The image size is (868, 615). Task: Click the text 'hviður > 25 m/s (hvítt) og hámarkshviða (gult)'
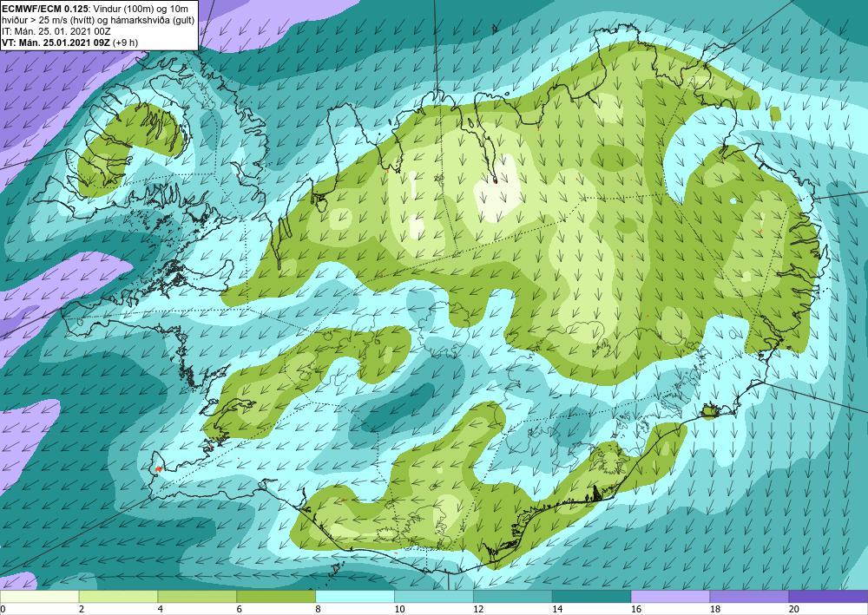tap(97, 20)
